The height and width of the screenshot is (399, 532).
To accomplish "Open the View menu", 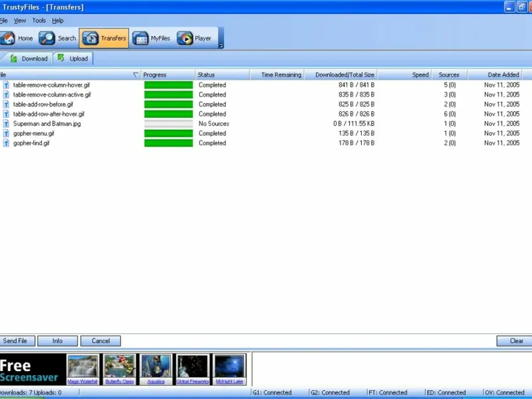I will pos(20,21).
